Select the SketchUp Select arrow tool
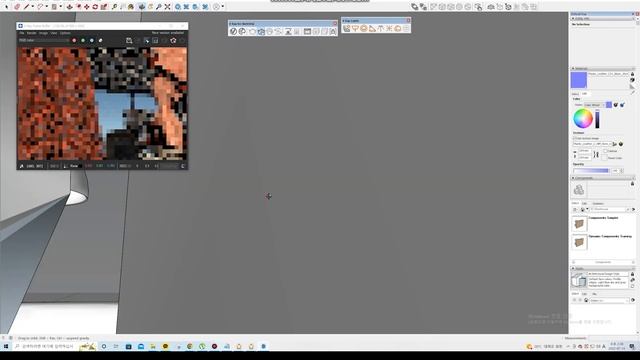 click(x=7, y=7)
